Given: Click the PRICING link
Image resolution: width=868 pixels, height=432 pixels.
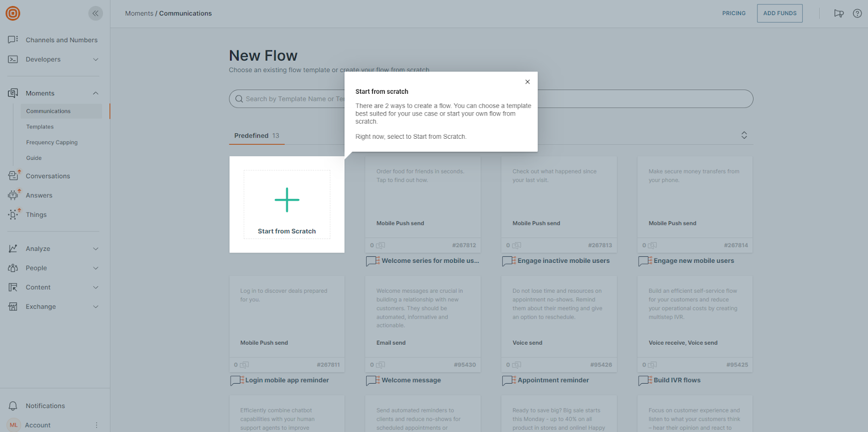Looking at the screenshot, I should click(733, 14).
